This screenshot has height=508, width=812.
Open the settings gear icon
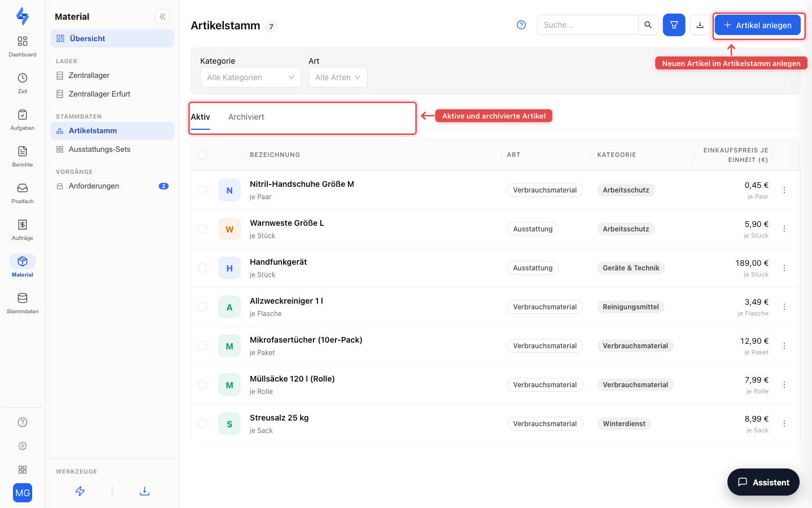(23, 446)
